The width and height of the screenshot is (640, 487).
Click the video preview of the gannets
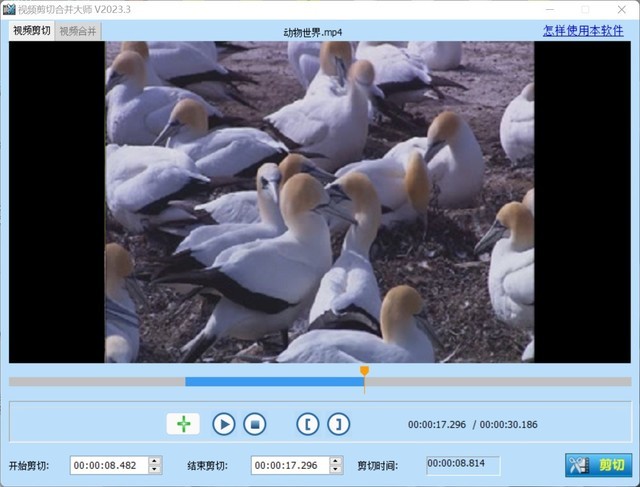click(x=320, y=201)
